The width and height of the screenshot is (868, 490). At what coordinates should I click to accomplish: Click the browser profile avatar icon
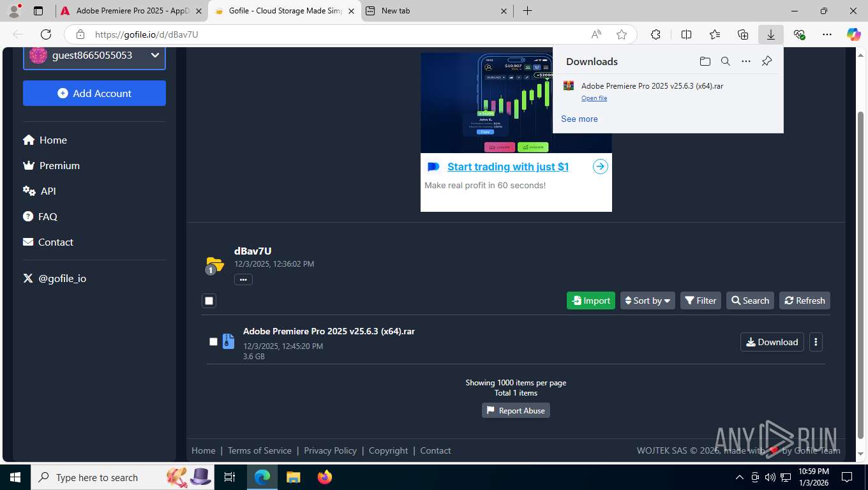(x=14, y=10)
